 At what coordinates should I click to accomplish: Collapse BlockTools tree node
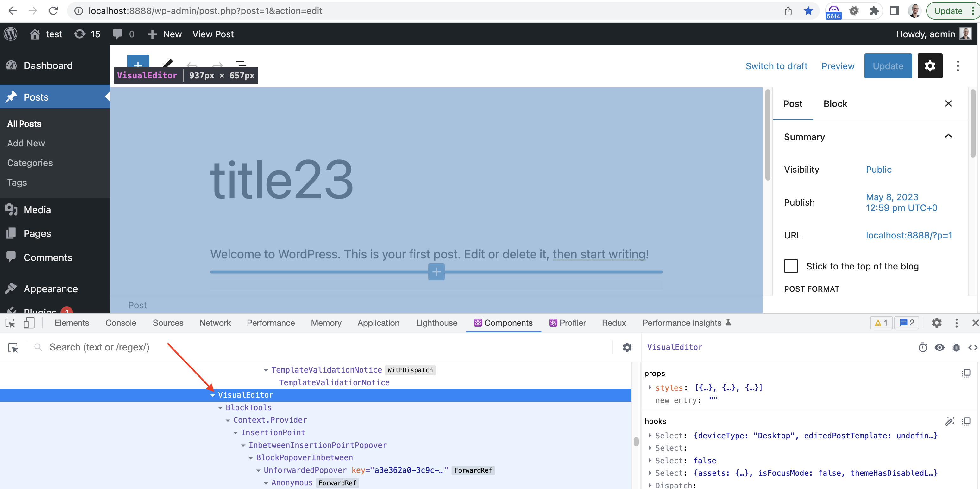[x=220, y=408]
